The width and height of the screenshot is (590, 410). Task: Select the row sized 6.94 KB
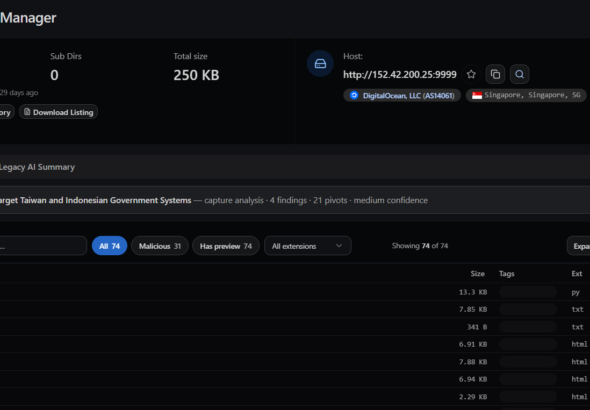[295, 379]
